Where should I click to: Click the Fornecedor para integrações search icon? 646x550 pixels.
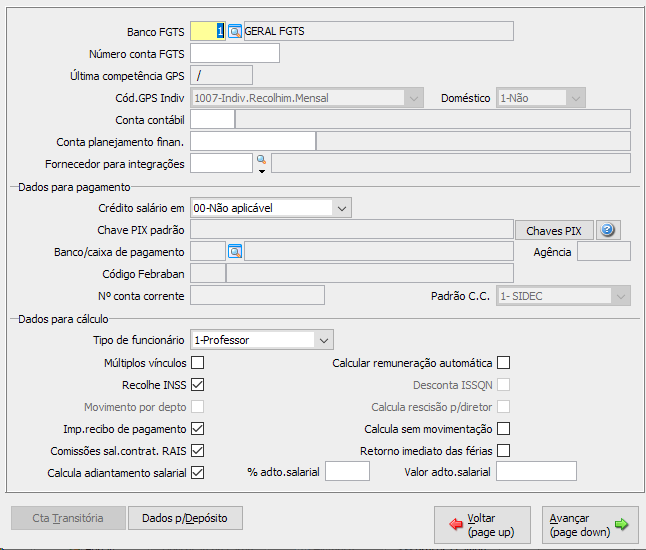click(261, 160)
